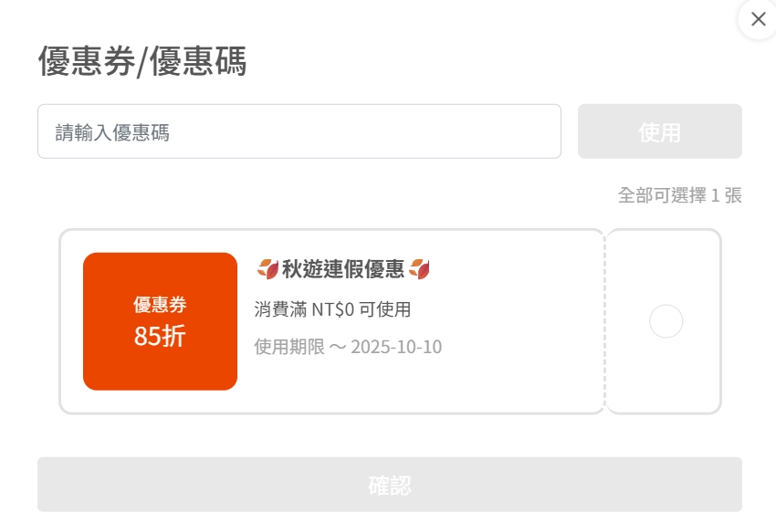Click the 使用 button to apply code
This screenshot has height=532, width=776.
659,131
